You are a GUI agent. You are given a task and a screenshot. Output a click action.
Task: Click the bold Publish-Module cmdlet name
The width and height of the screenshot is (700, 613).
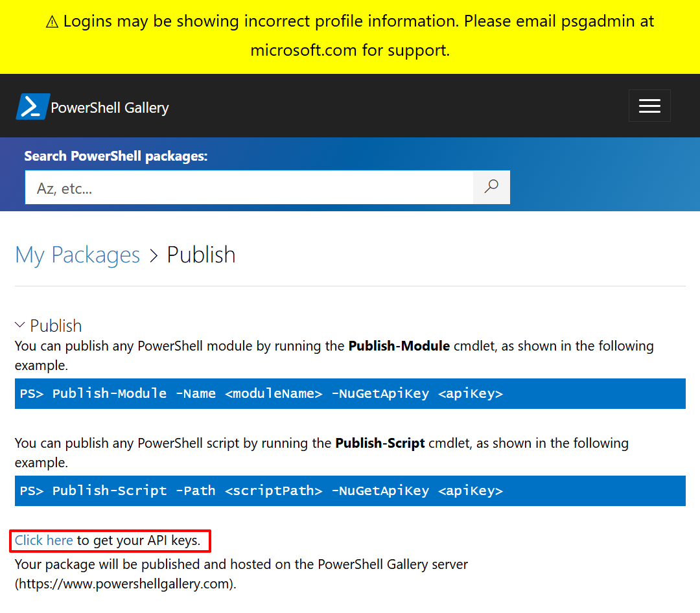(x=399, y=346)
